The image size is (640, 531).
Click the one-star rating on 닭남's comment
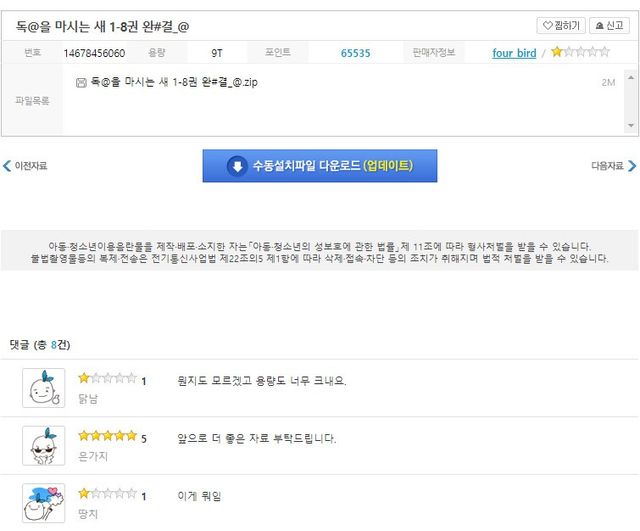pos(107,379)
